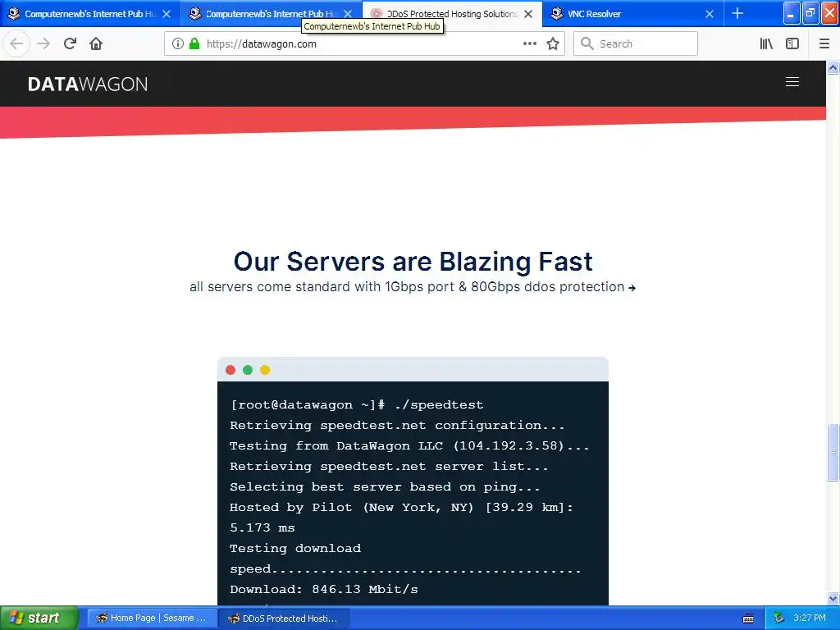Close the VNC Resolver tab

coord(710,14)
